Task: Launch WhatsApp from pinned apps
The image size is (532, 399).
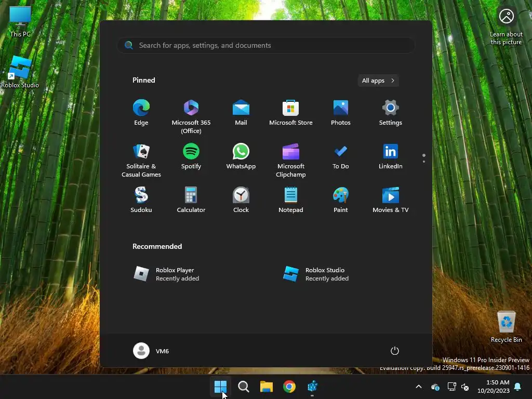Action: 241,156
